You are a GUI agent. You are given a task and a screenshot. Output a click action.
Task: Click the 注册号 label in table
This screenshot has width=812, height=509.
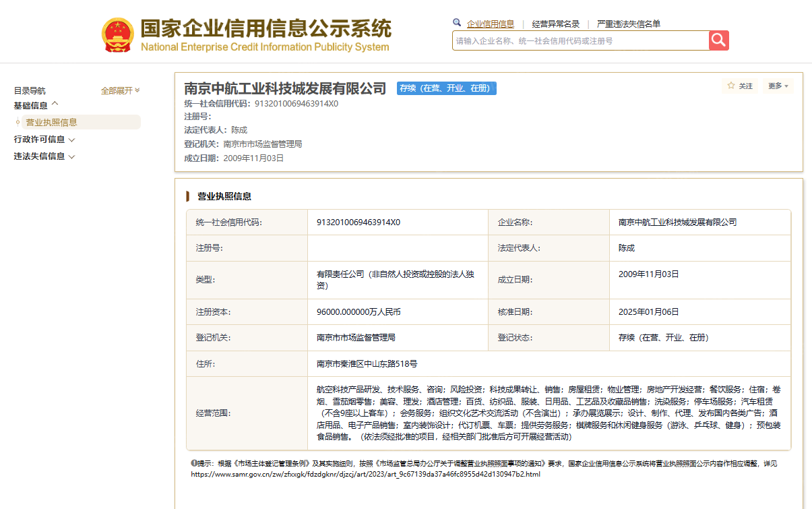coord(209,247)
